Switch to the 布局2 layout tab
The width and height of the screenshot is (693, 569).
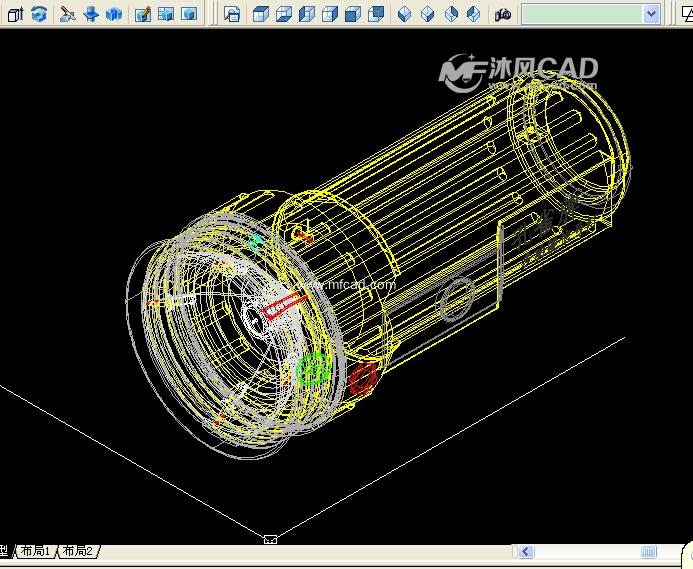coord(77,551)
